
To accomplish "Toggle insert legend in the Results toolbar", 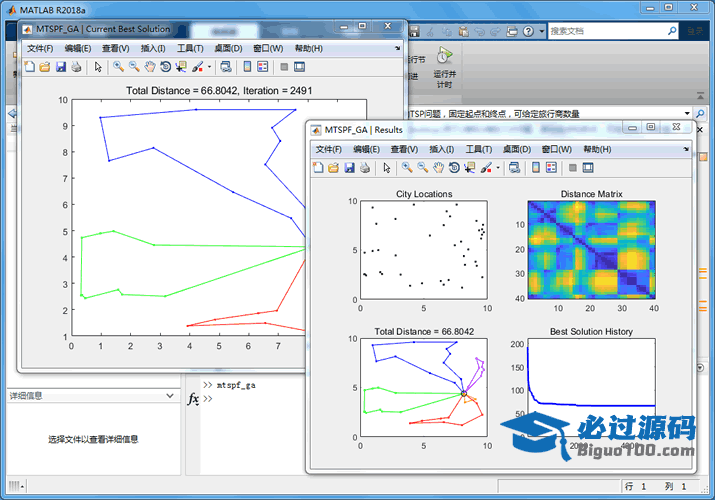I will tap(554, 168).
